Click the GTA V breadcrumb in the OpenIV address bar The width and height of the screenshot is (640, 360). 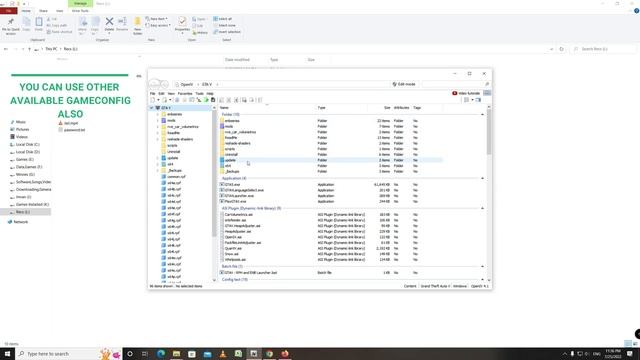207,84
